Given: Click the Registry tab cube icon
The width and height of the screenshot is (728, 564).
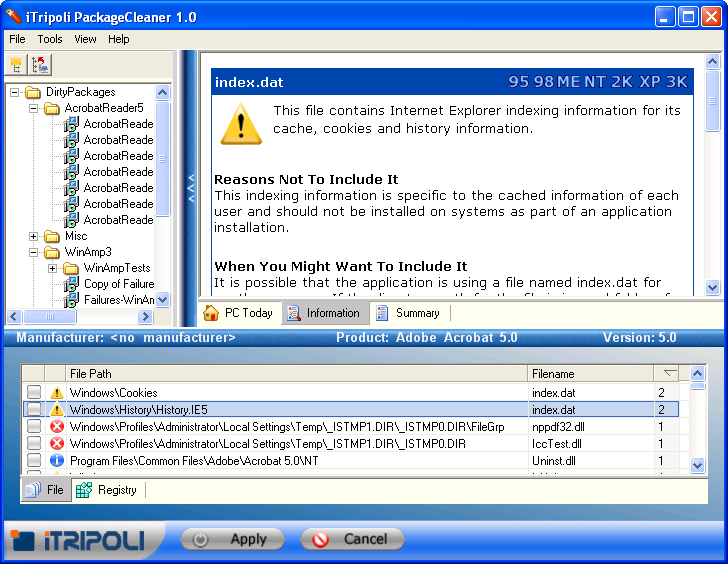Looking at the screenshot, I should pos(84,490).
